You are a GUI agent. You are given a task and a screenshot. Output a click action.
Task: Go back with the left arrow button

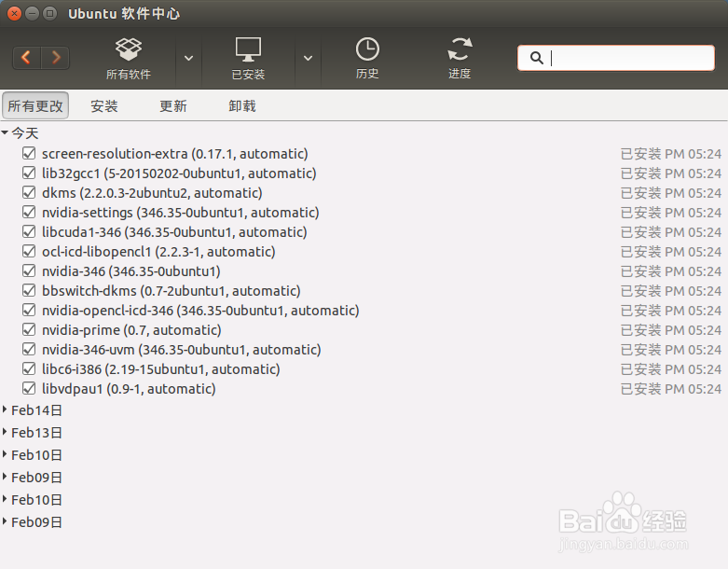click(x=26, y=58)
